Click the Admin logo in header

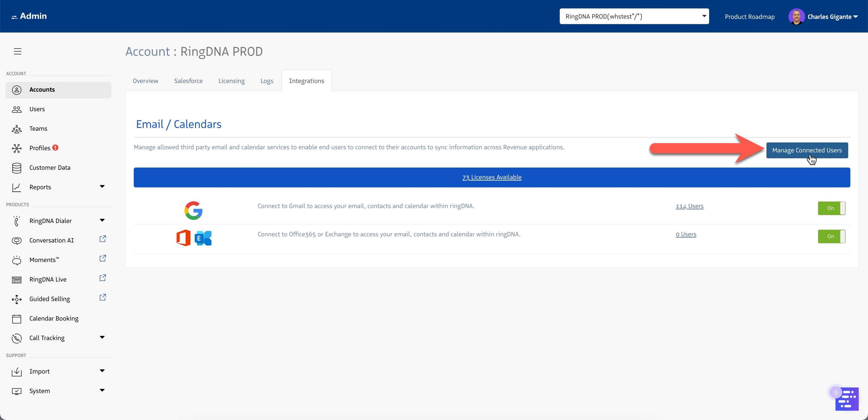click(x=29, y=16)
